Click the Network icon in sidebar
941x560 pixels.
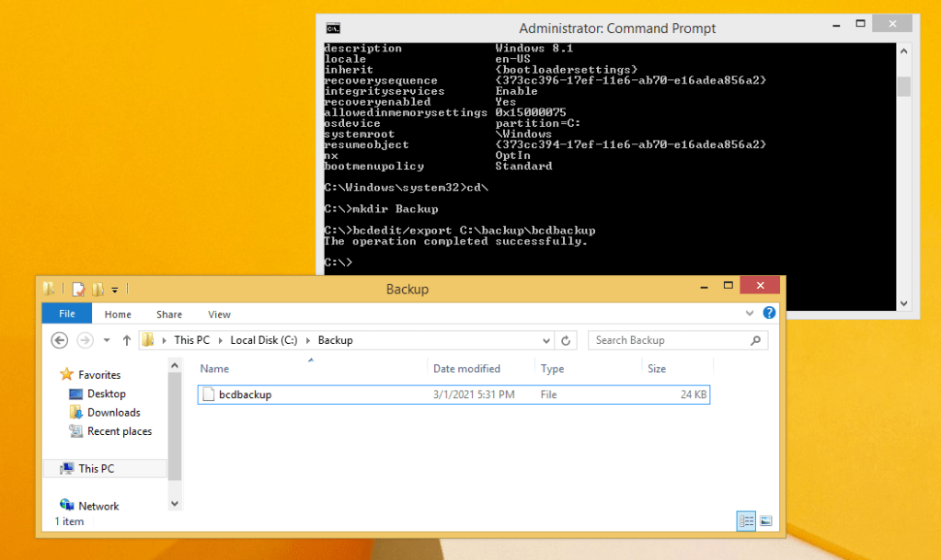[66, 505]
